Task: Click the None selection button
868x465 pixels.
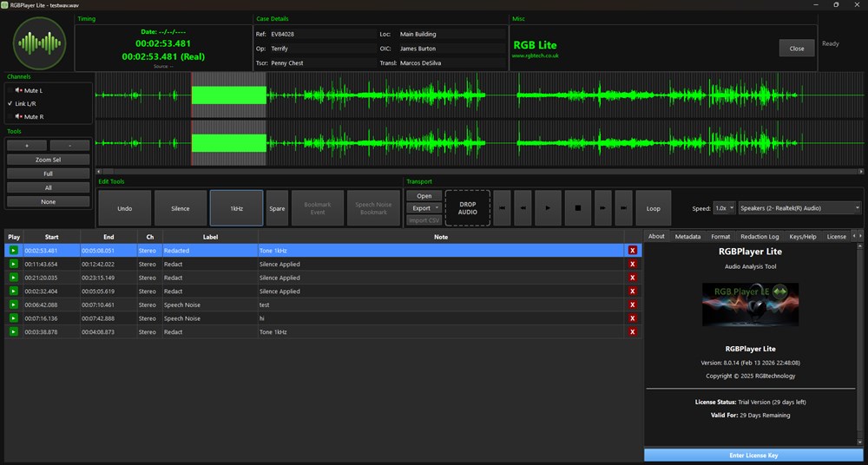Action: [48, 201]
